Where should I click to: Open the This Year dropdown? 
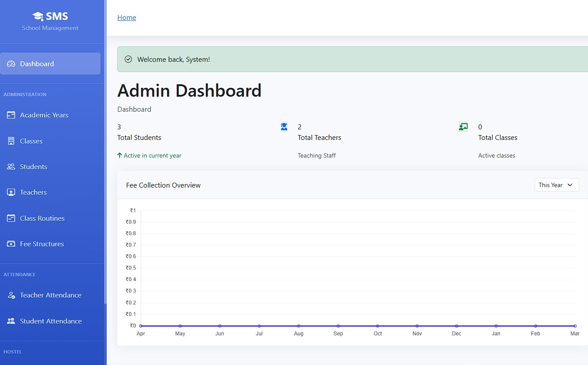556,185
